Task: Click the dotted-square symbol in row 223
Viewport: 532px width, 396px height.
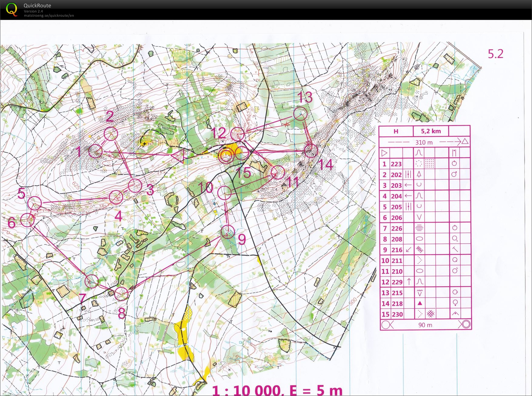Action: (429, 164)
